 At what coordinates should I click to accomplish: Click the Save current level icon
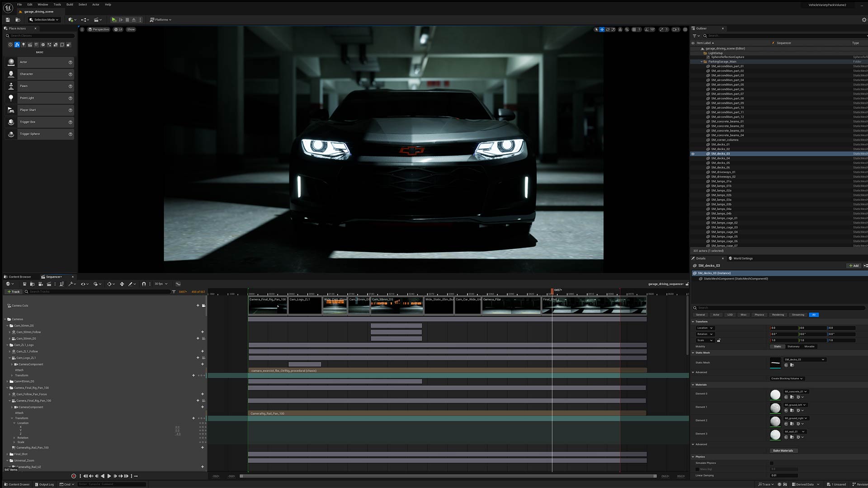8,19
